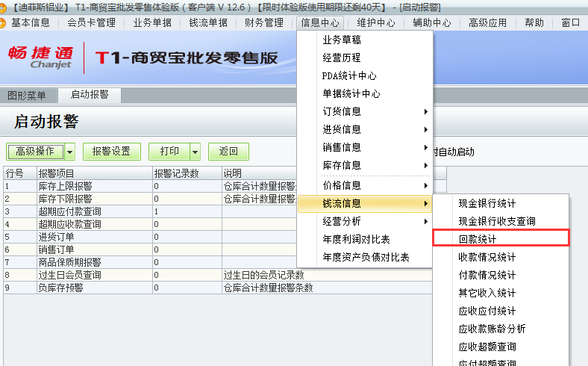Choose 现金银行收支查询 in submenu

(501, 222)
